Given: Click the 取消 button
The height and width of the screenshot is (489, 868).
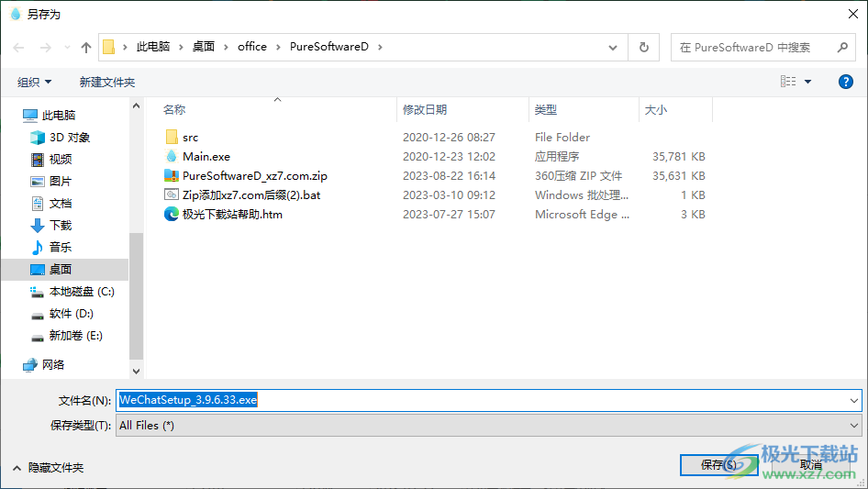Looking at the screenshot, I should point(811,465).
